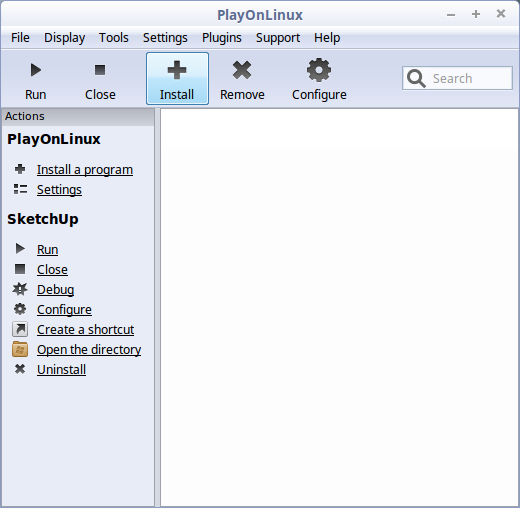
Task: Click the Close toolbar stop icon
Action: pos(100,70)
